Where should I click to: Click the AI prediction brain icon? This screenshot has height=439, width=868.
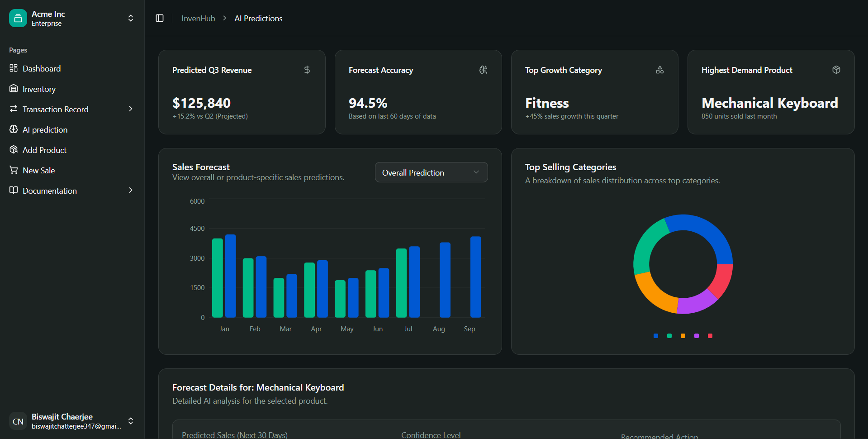click(x=14, y=129)
